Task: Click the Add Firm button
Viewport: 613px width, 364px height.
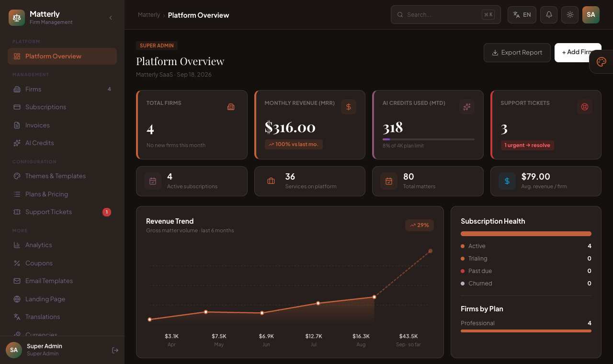Action: (x=578, y=53)
